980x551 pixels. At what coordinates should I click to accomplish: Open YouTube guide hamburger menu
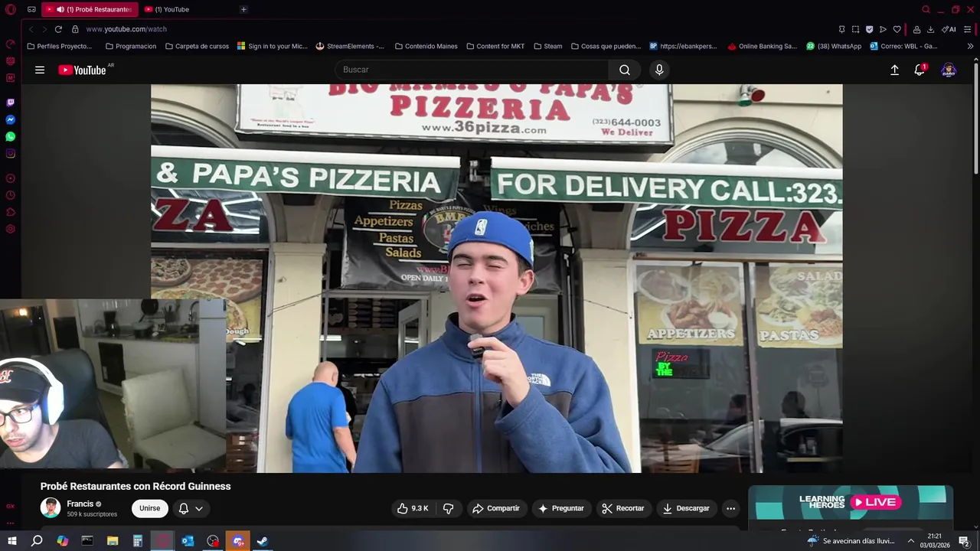click(40, 70)
